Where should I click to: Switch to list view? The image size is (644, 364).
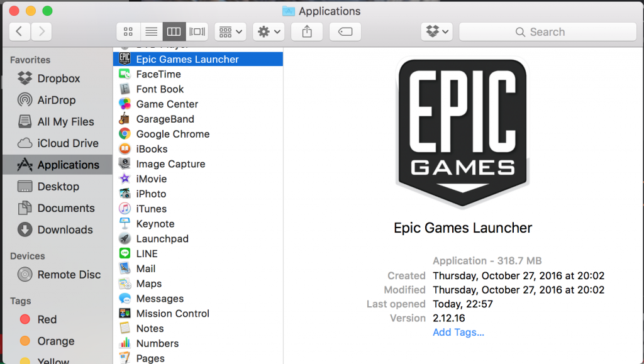[151, 31]
